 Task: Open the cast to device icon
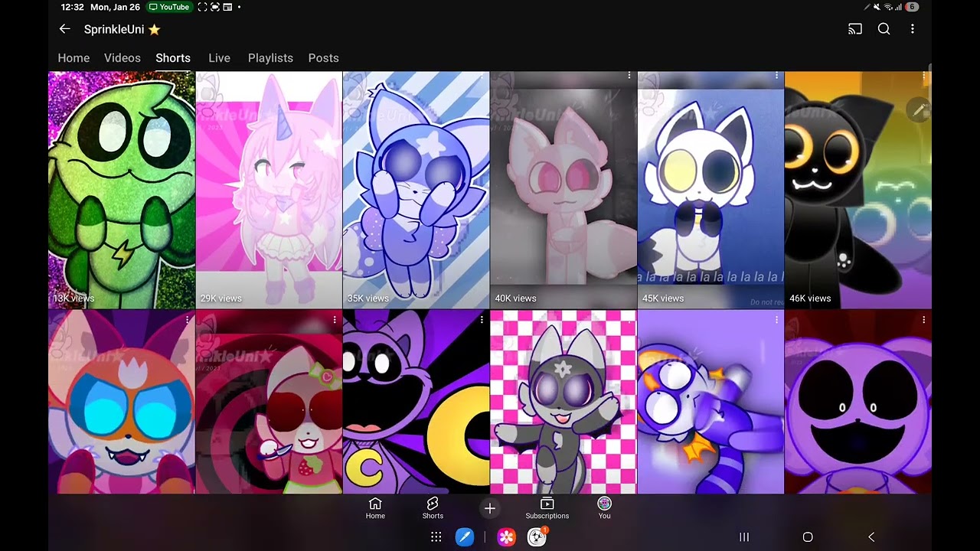click(x=855, y=29)
